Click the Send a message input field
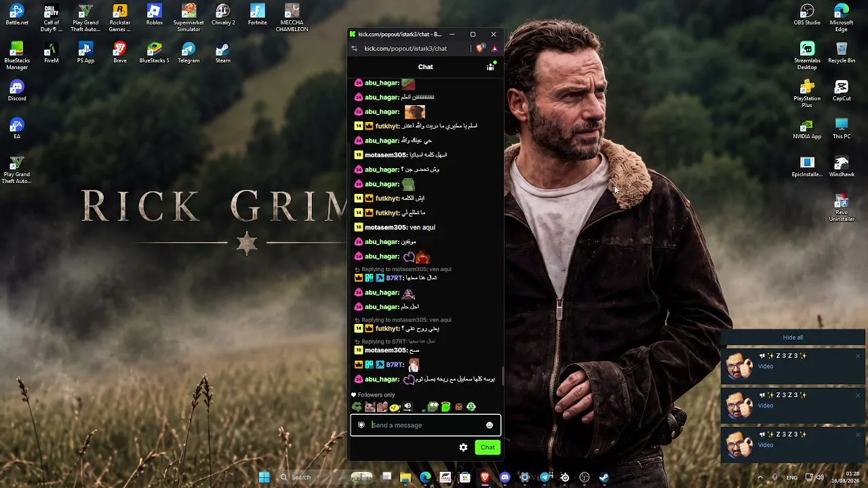This screenshot has height=488, width=868. click(x=425, y=426)
